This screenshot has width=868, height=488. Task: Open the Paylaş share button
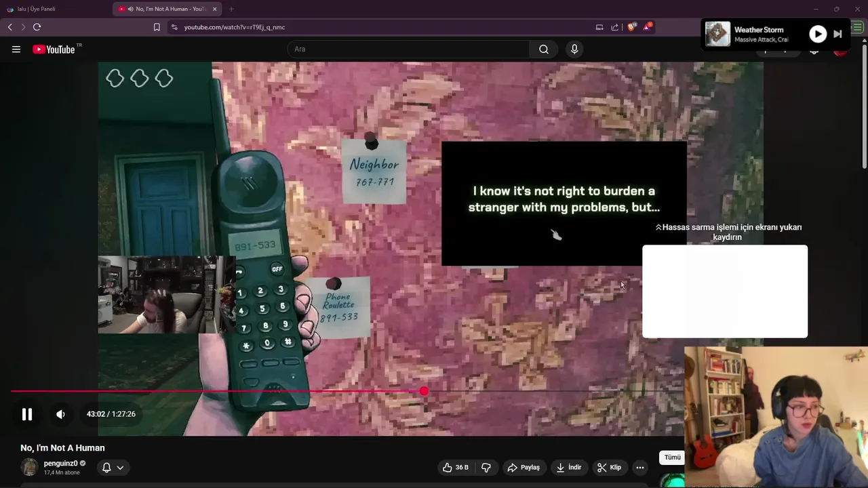click(524, 467)
